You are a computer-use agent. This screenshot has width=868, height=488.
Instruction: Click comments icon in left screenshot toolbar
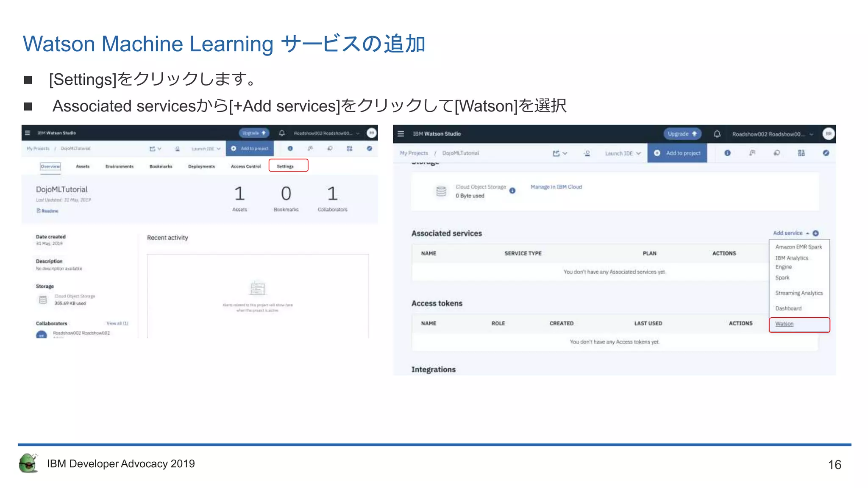click(x=330, y=149)
